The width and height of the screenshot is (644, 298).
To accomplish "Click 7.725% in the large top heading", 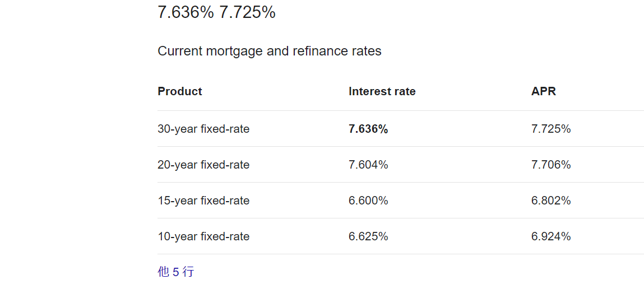I will coord(247,12).
